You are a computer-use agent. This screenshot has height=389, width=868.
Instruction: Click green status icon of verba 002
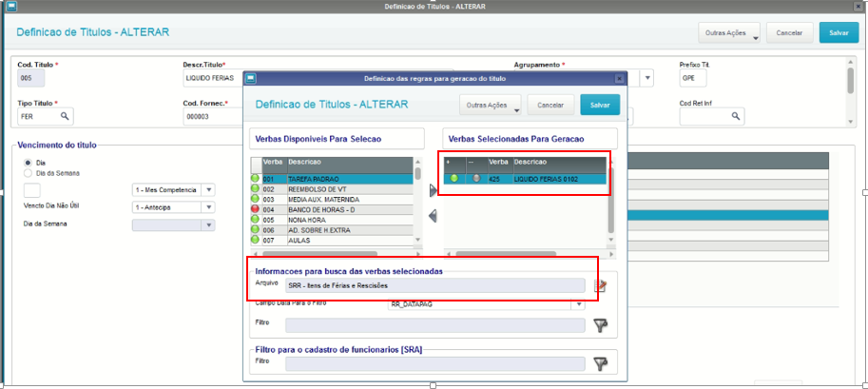point(255,189)
